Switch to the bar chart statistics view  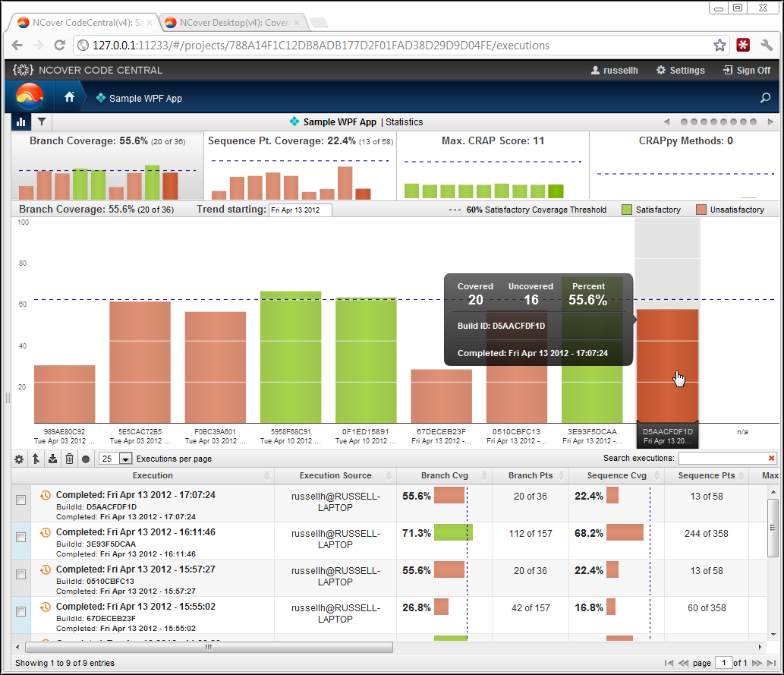21,121
